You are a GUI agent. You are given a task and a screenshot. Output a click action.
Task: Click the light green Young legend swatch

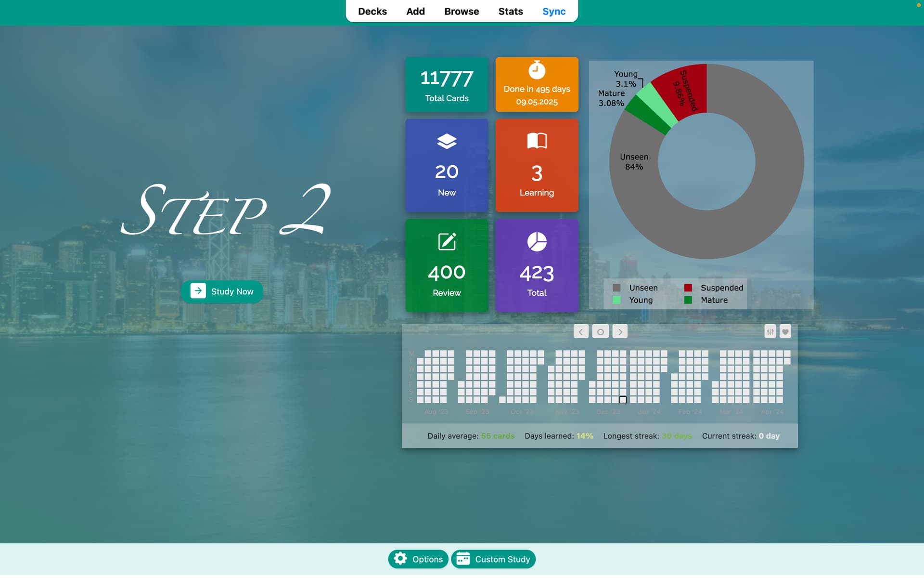click(x=616, y=300)
